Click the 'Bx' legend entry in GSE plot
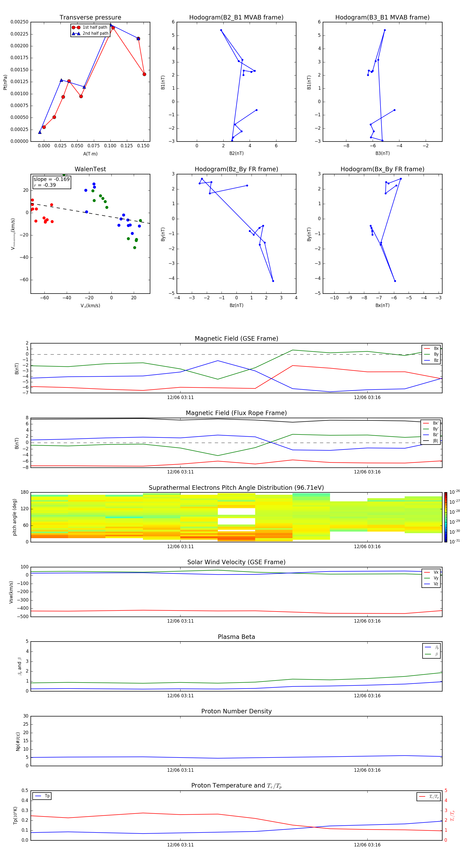Screen dimensions: 473x868 (431, 349)
